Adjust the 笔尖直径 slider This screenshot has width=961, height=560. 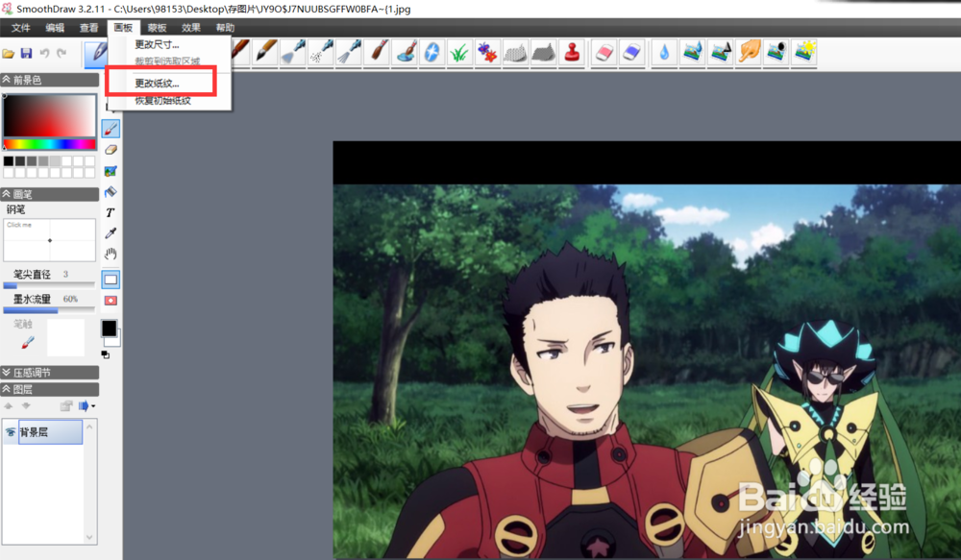tap(49, 285)
